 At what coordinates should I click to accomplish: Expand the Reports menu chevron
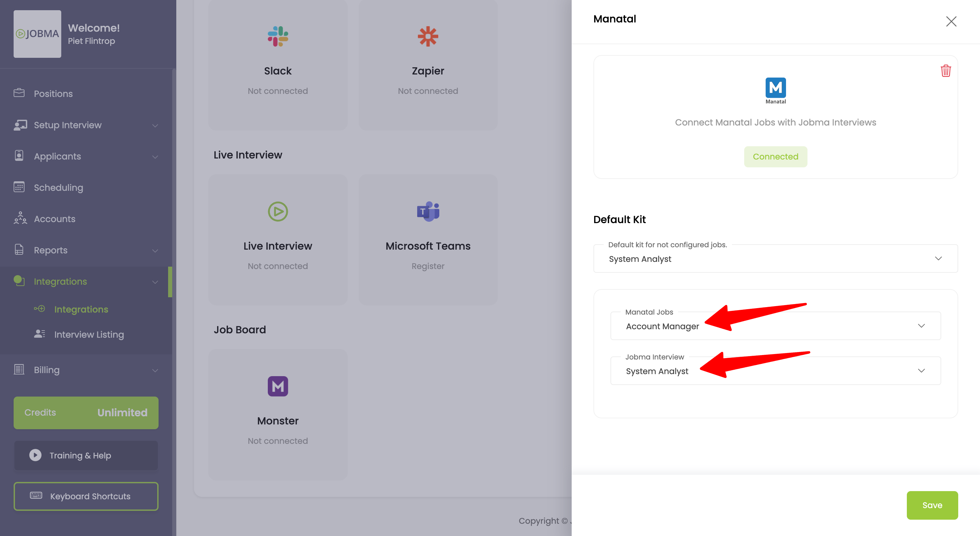click(155, 251)
